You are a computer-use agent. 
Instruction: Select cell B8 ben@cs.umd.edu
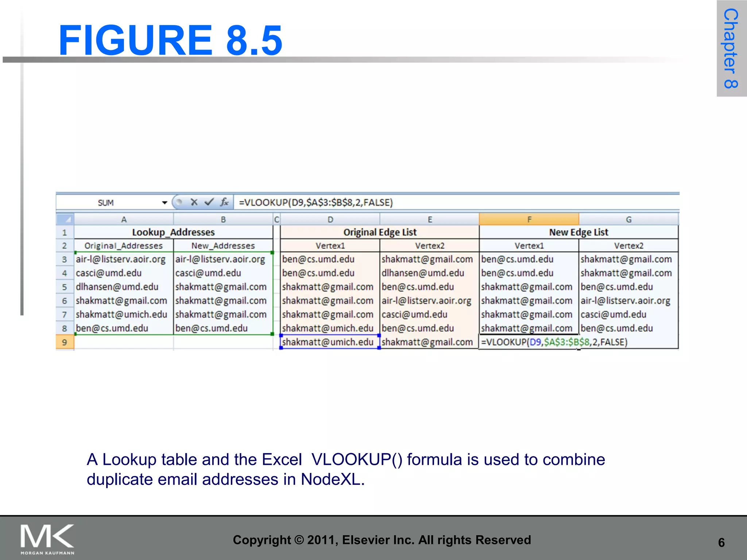pos(223,328)
